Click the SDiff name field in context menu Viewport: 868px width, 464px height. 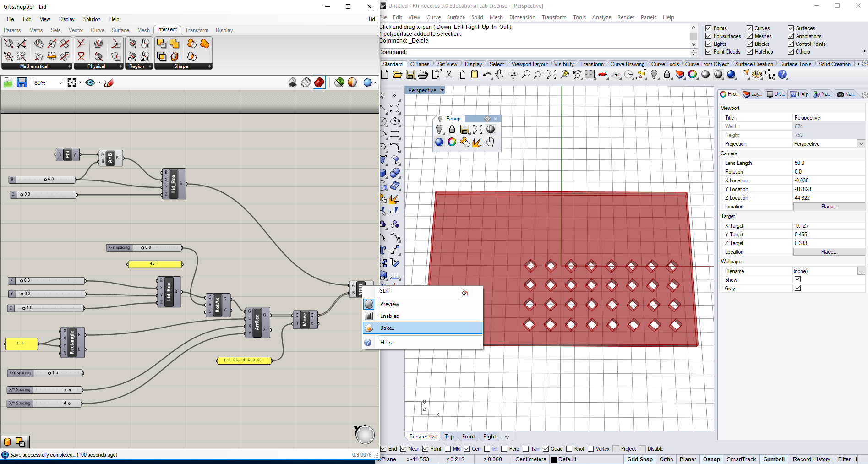(x=419, y=292)
